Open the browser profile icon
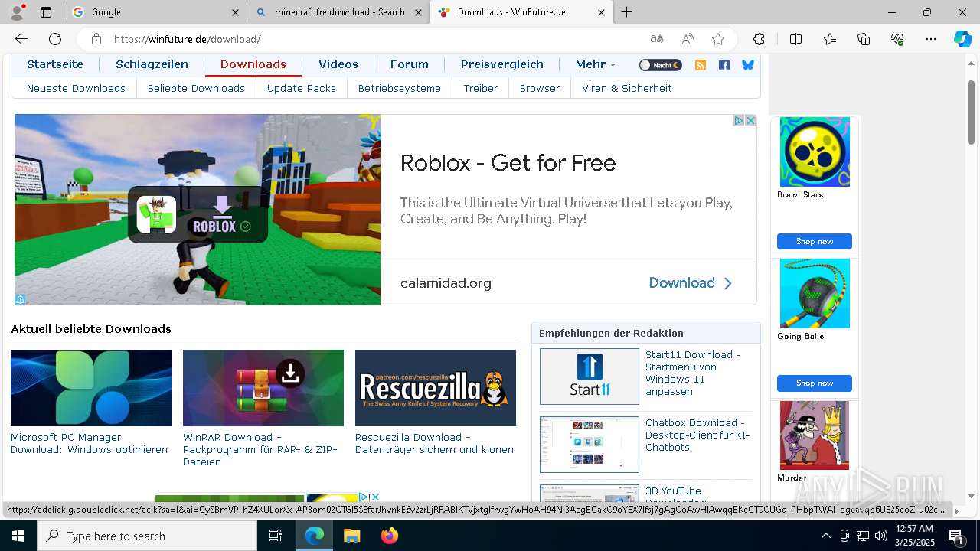980x551 pixels. [x=17, y=12]
